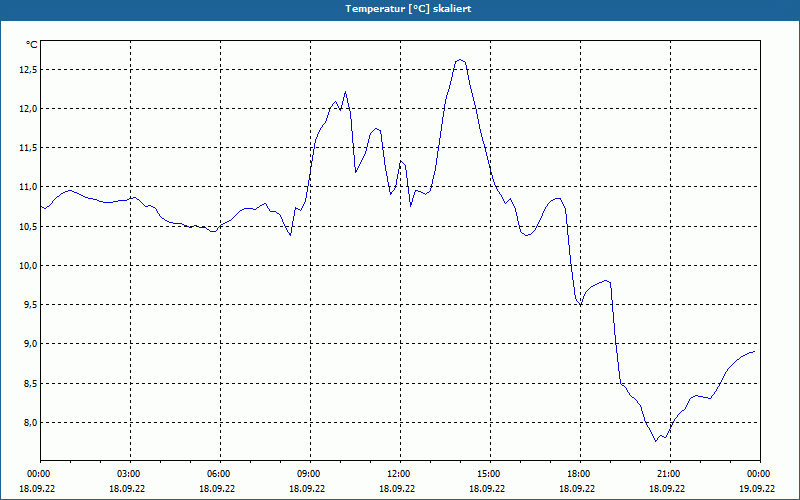Click the 12:00 time axis label
This screenshot has height=500, width=800.
pos(401,474)
